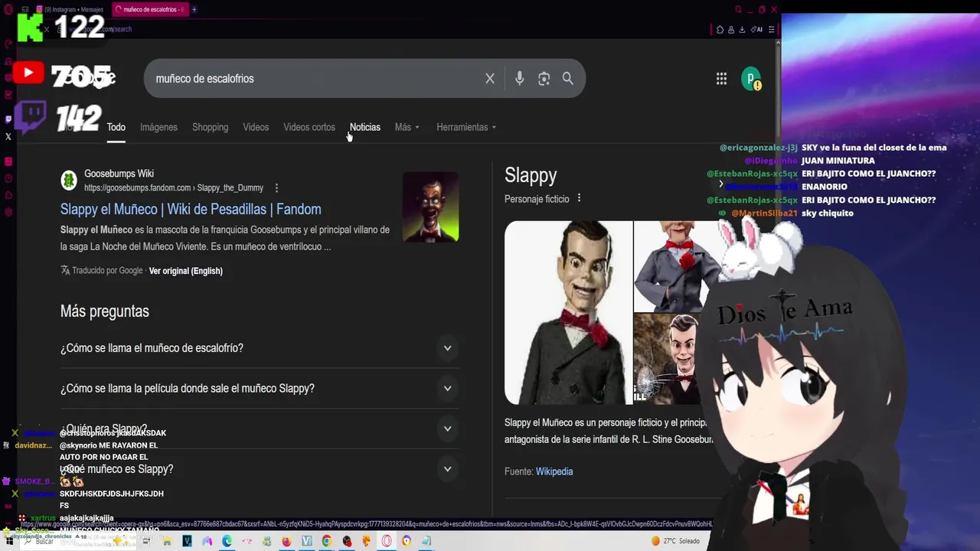
Task: Open the Opera AI assistant icon
Action: [758, 30]
